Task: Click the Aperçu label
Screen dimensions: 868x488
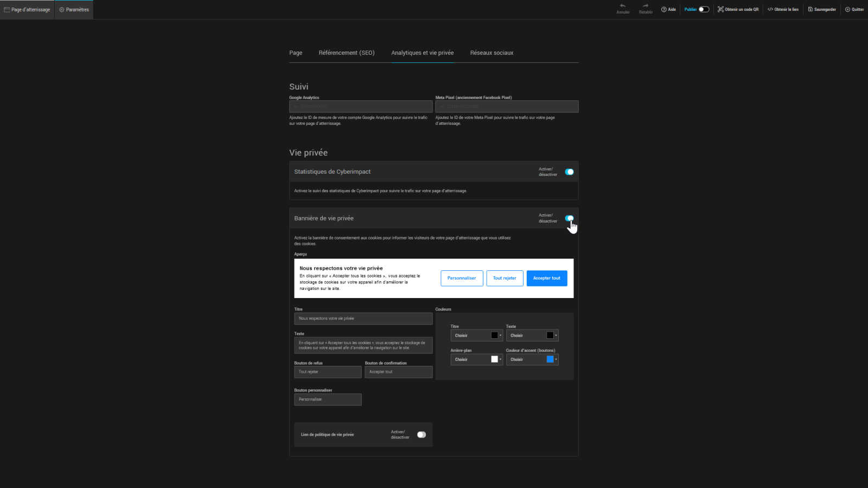Action: [x=301, y=254]
